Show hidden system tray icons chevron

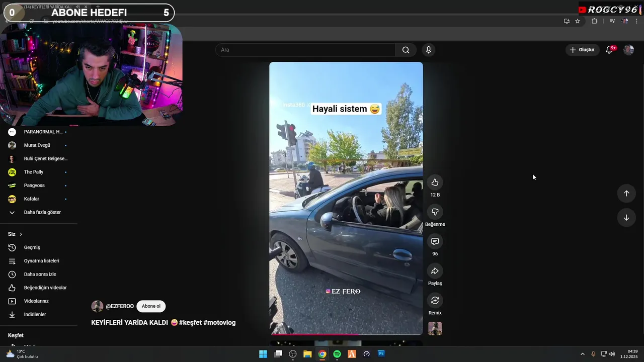click(583, 354)
